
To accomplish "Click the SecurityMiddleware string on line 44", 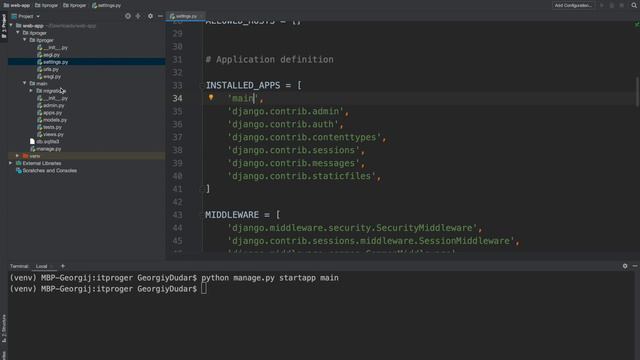I will coord(352,228).
